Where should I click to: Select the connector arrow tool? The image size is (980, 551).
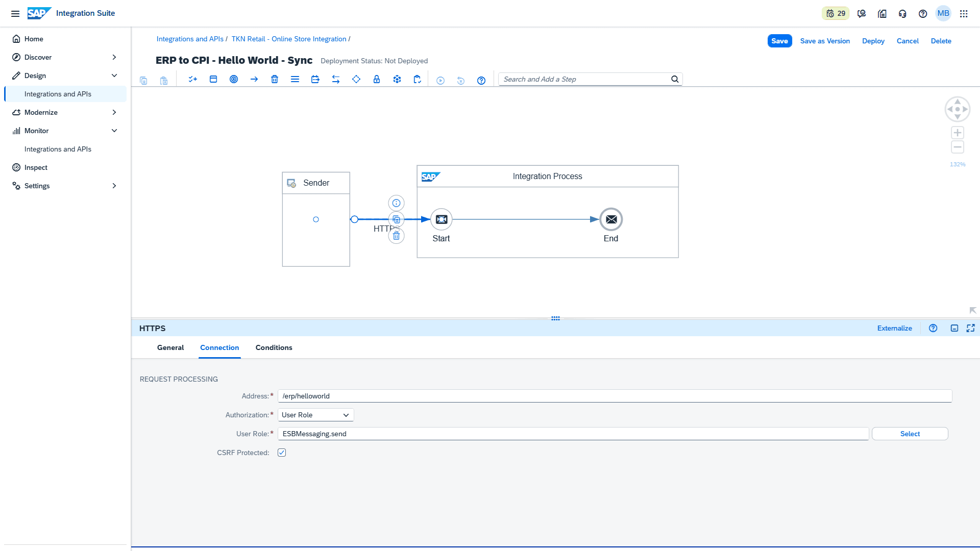click(x=254, y=79)
